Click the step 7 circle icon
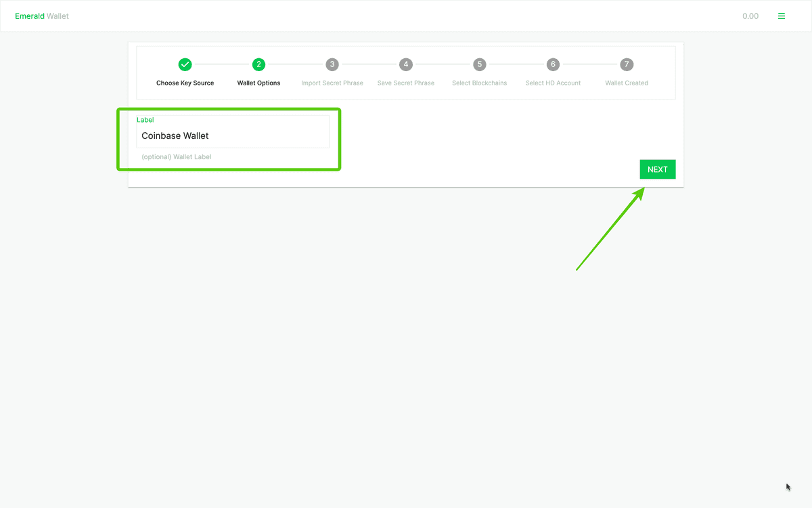 (x=627, y=64)
